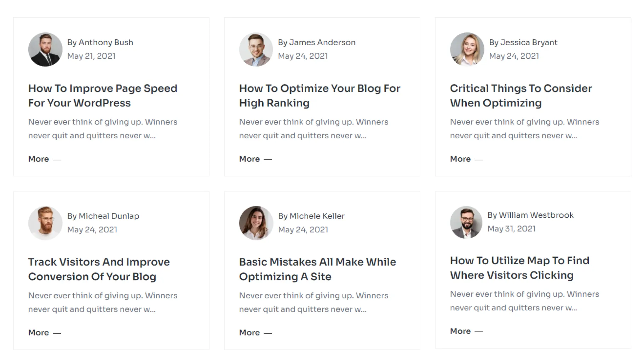Open post How To Improve Page Speed For Your WordPress

(x=103, y=95)
